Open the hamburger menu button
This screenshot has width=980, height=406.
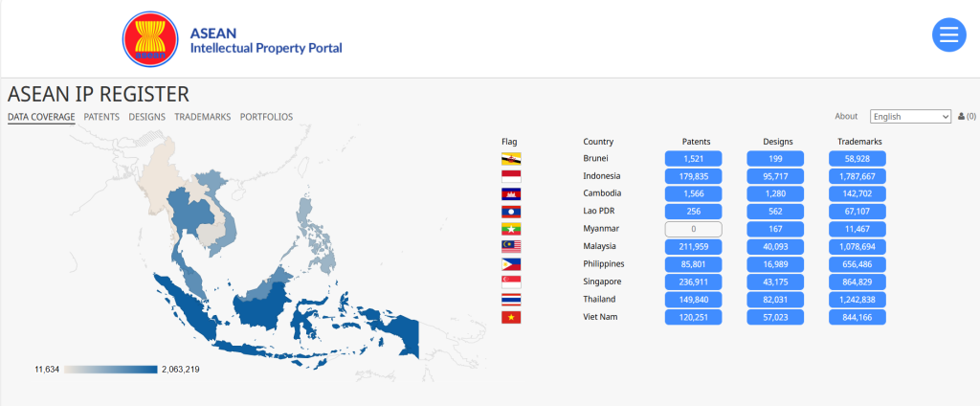coord(948,34)
